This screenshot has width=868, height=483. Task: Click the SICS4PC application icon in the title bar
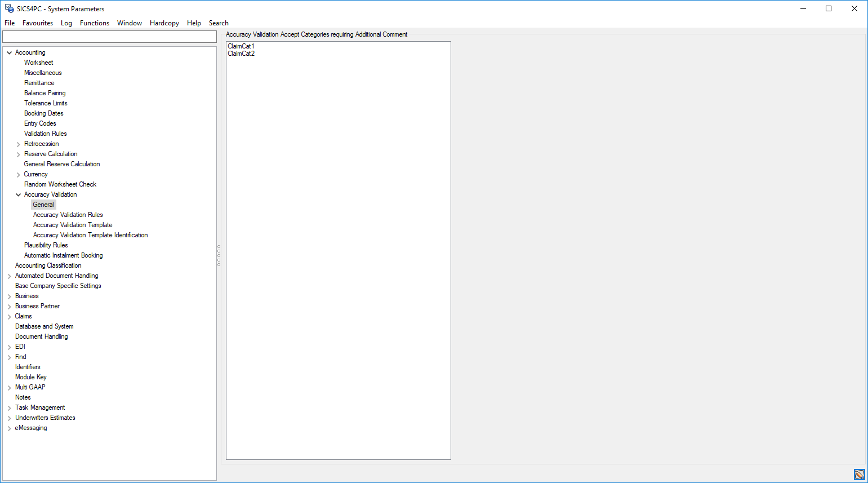(8, 8)
